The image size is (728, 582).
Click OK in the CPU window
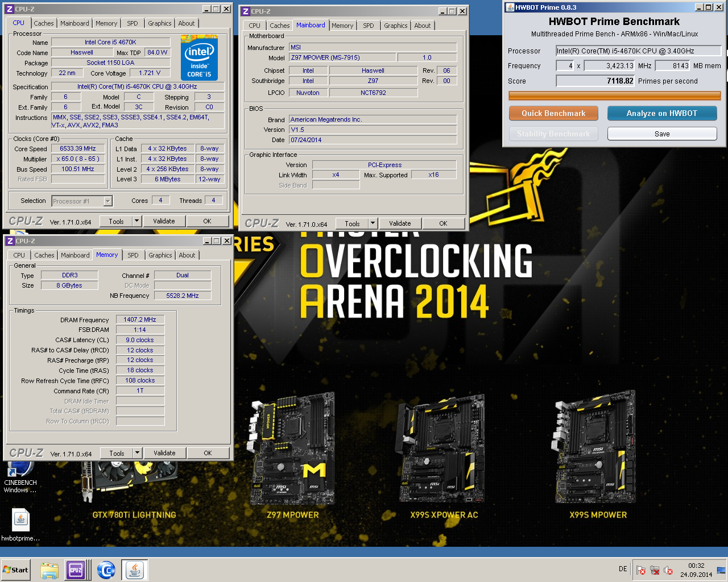207,221
